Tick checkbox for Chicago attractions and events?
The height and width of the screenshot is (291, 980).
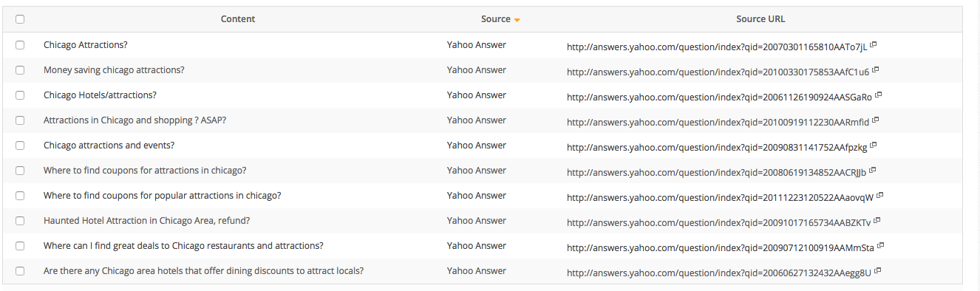coord(20,145)
